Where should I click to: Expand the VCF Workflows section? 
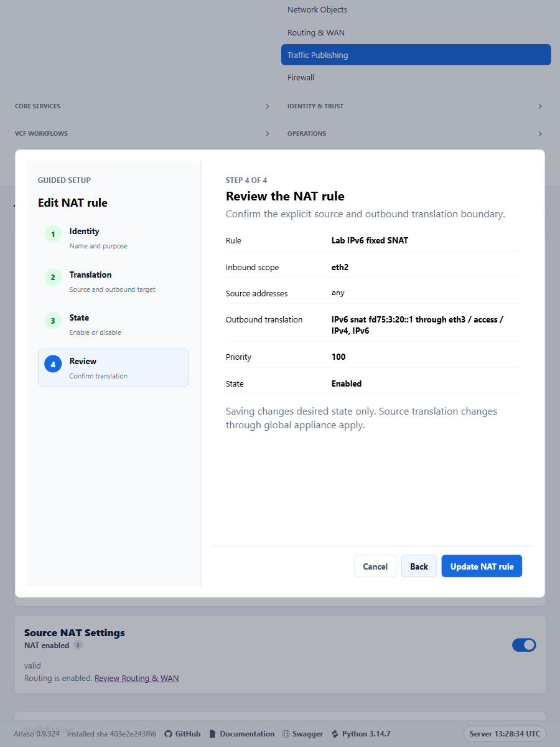pyautogui.click(x=142, y=134)
